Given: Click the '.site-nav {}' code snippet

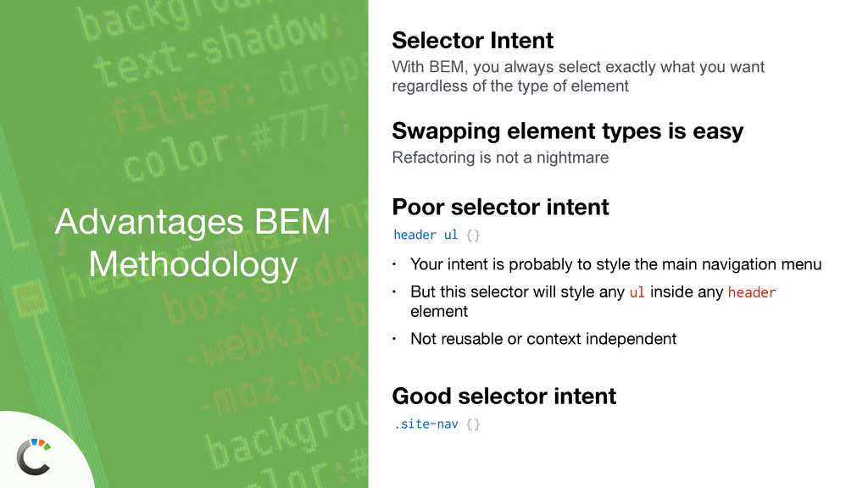Looking at the screenshot, I should point(437,424).
